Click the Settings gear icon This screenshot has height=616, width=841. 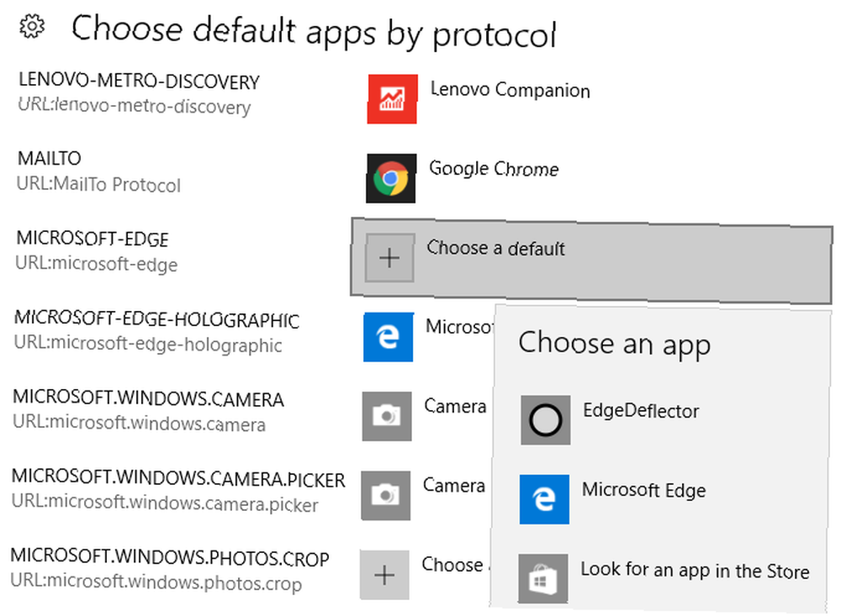[32, 26]
